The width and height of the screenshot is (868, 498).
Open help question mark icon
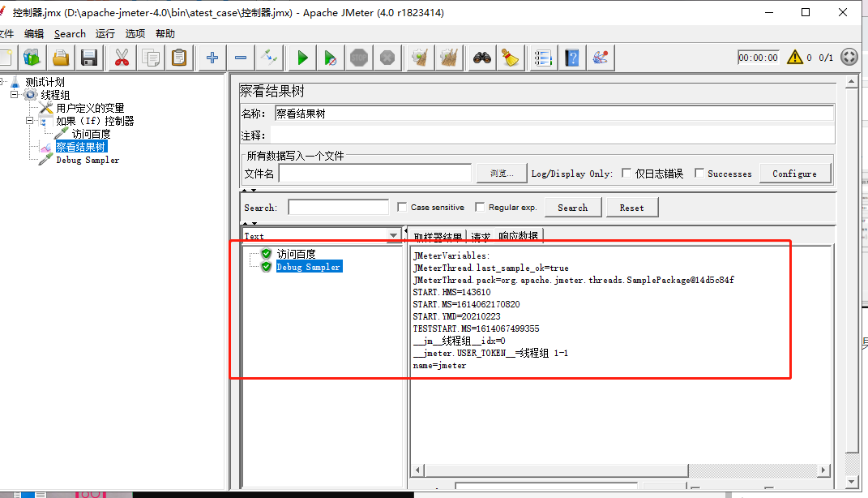[572, 58]
